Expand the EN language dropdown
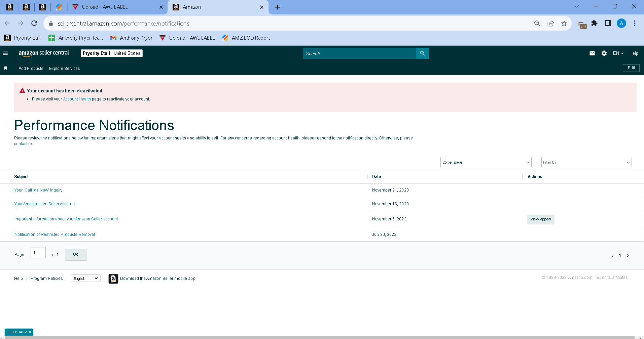This screenshot has width=644, height=339. (x=618, y=53)
